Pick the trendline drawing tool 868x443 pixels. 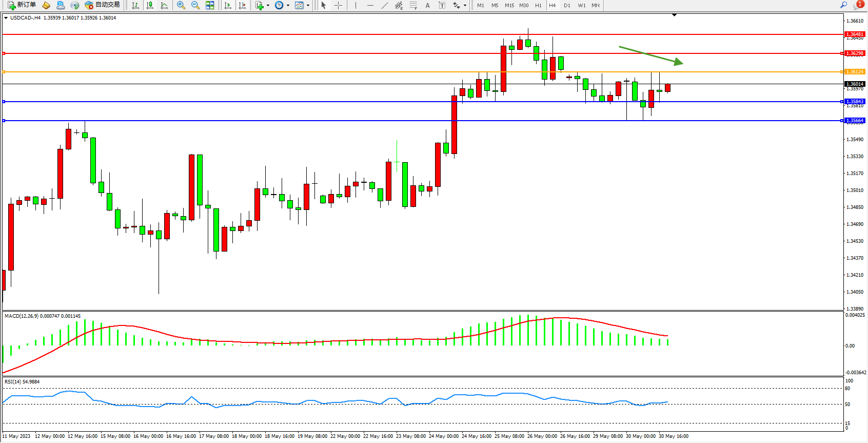(385, 5)
